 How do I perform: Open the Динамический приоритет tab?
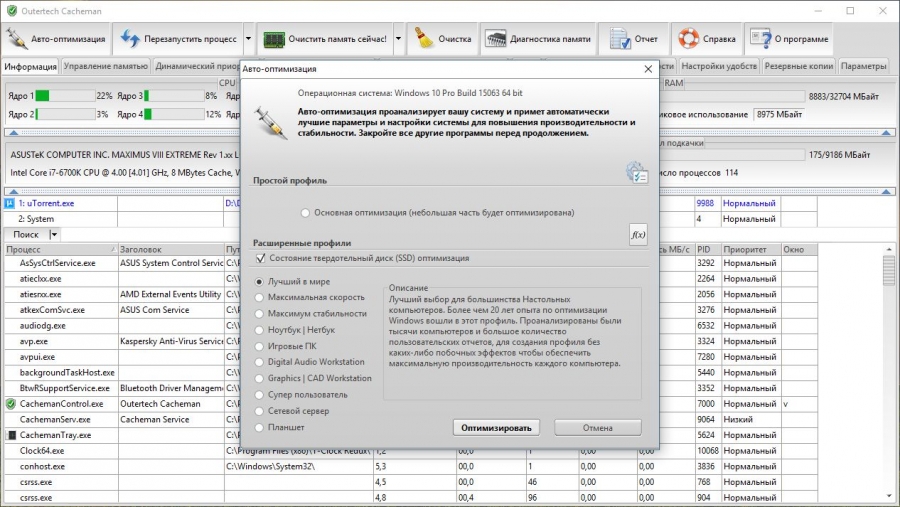click(197, 66)
